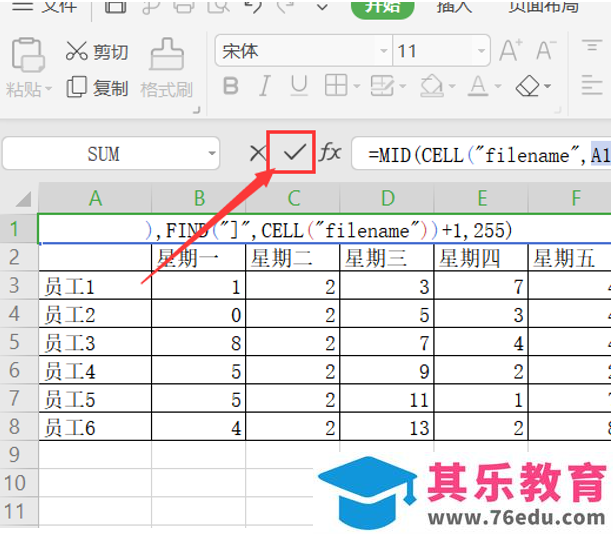This screenshot has width=613, height=534.
Task: Click the Undo arrow icon
Action: tap(253, 7)
